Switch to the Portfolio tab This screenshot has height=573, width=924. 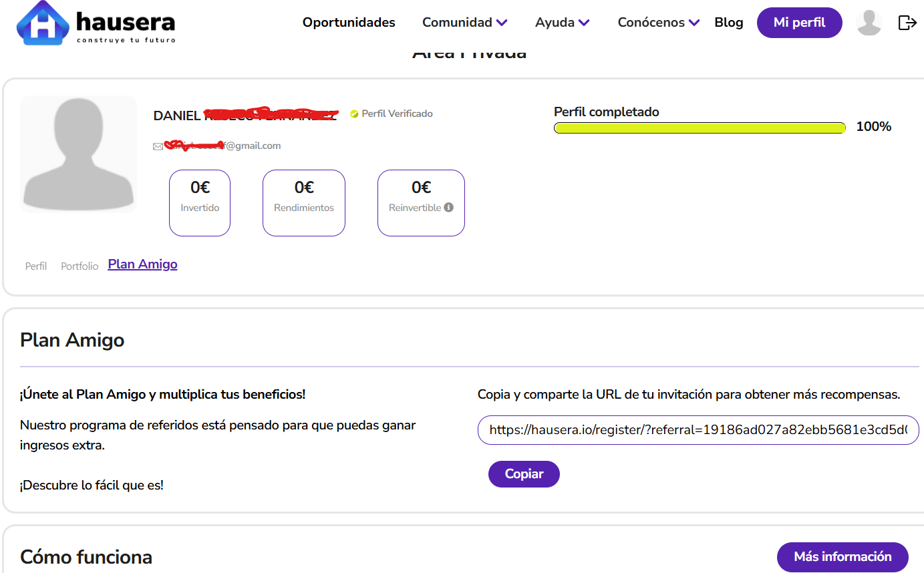pos(80,266)
